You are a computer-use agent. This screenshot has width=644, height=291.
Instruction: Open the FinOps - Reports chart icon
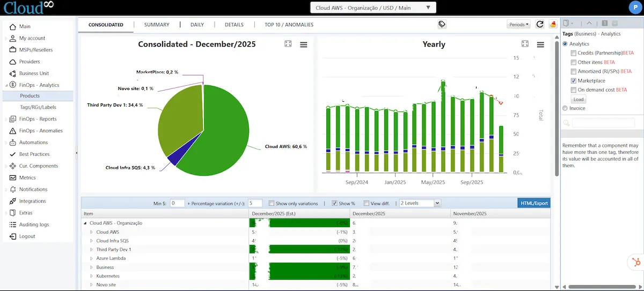pos(13,119)
